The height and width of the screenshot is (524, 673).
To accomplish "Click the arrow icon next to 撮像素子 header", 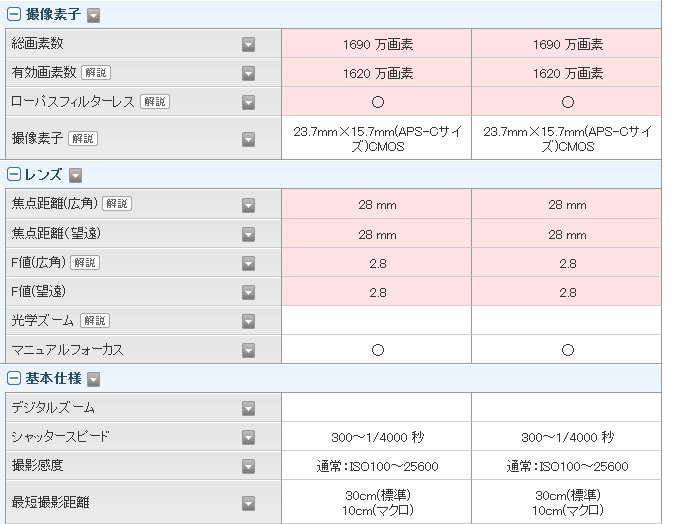I will tap(94, 15).
